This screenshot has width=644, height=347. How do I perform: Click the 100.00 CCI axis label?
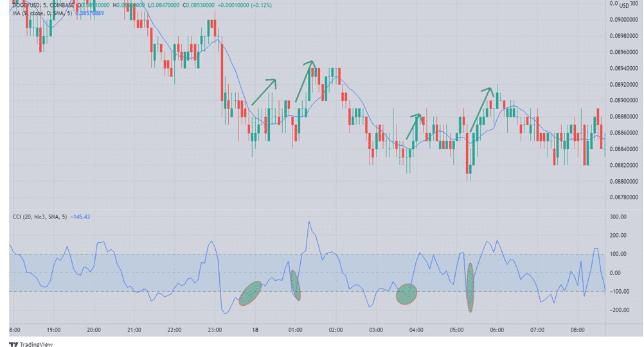pyautogui.click(x=618, y=254)
